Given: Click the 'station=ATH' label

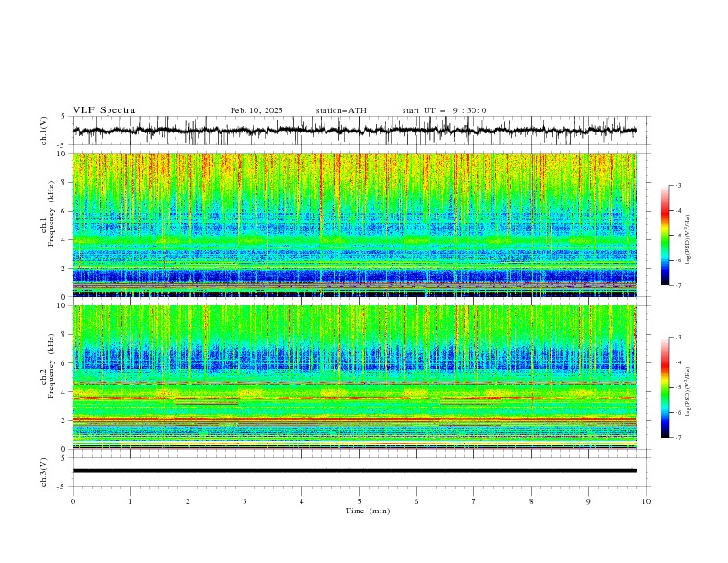Looking at the screenshot, I should 341,110.
